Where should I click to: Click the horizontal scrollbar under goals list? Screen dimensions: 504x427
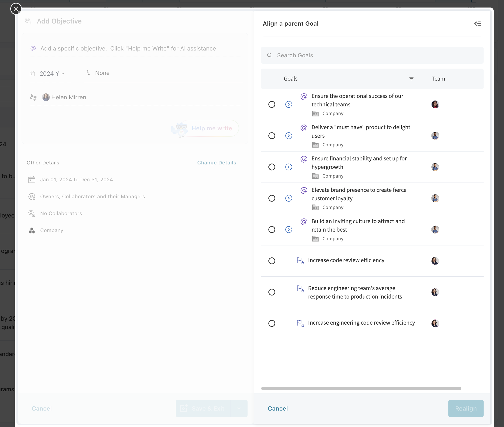361,388
